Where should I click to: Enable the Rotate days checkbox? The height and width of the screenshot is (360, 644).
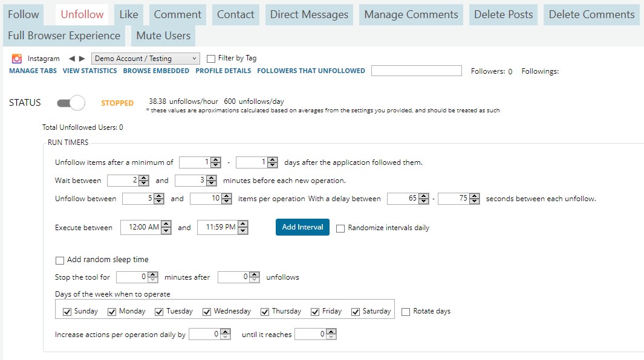coord(406,312)
